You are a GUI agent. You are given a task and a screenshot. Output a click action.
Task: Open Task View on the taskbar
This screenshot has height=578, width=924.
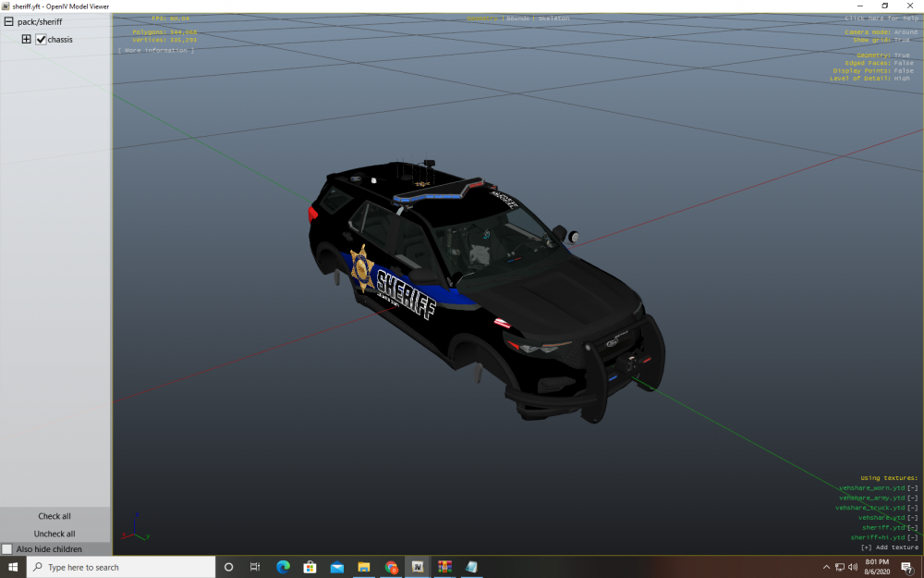point(255,568)
